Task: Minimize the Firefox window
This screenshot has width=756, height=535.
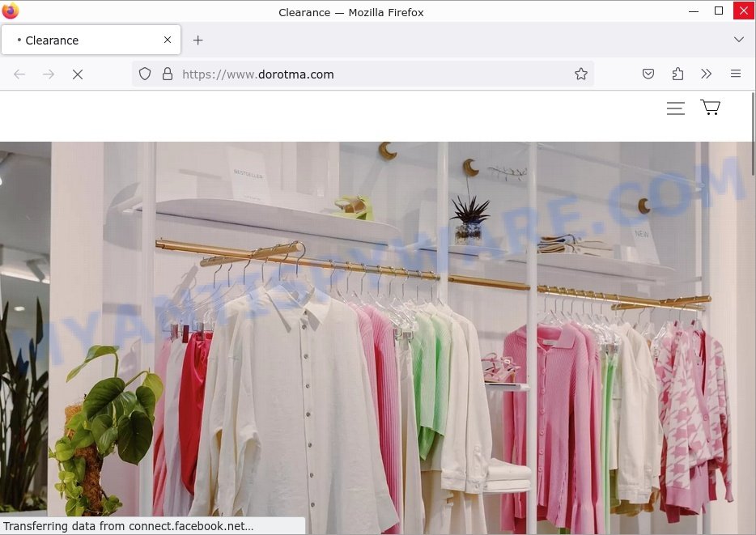Action: coord(694,11)
